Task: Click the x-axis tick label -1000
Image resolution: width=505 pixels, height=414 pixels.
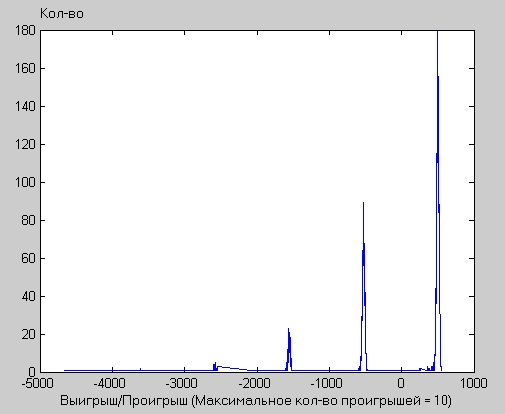Action: click(x=326, y=383)
